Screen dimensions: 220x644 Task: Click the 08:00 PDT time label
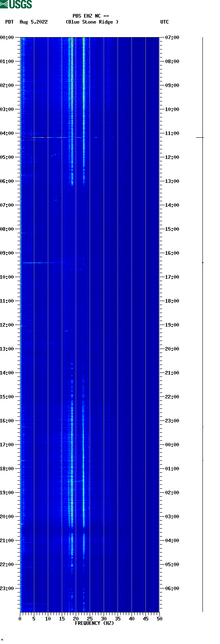click(x=7, y=229)
